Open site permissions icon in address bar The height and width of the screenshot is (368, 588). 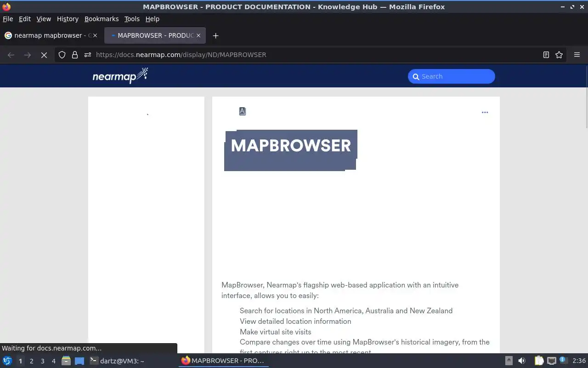88,55
